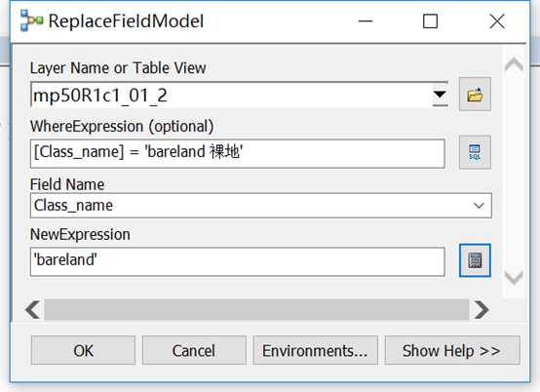Click in the WhereExpression input field
Screen dimensions: 540x392
point(238,153)
